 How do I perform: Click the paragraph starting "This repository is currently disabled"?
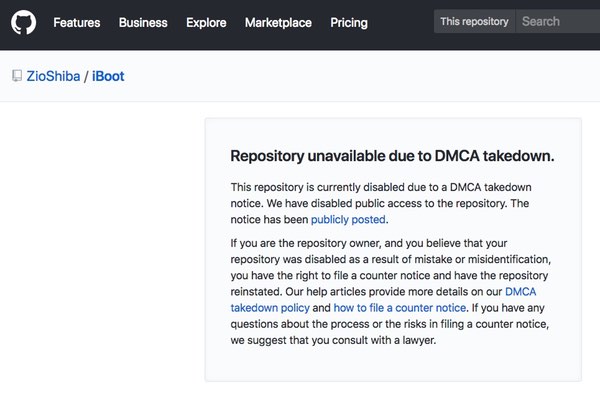coord(380,203)
